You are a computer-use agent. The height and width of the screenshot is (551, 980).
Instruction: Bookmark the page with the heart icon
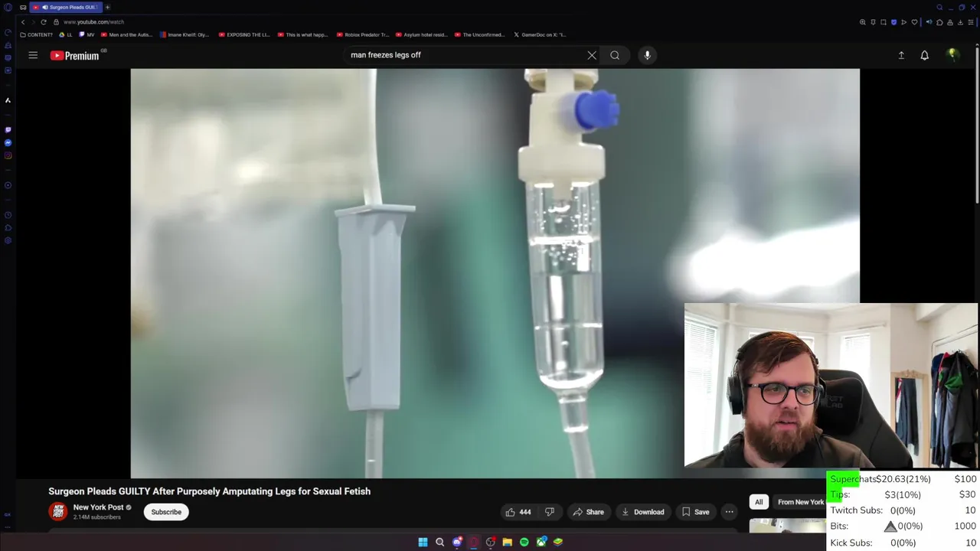pyautogui.click(x=914, y=22)
